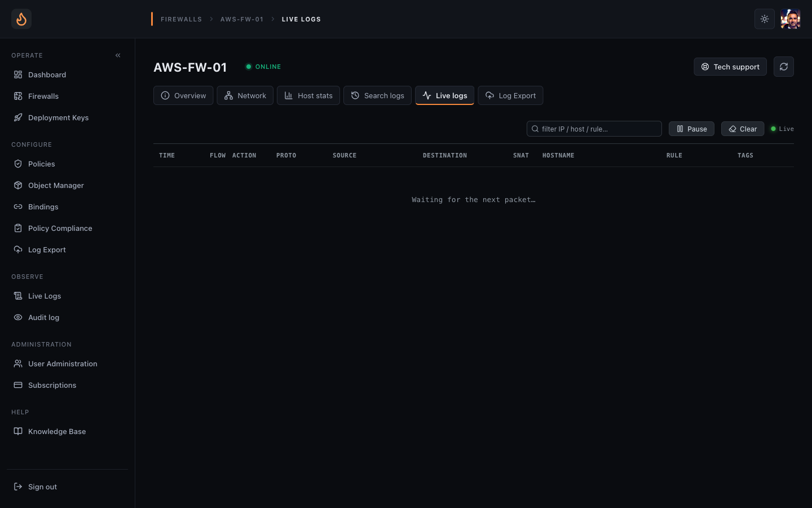Click the Firewalls icon in the sidebar
Viewport: 812px width, 508px height.
[18, 96]
